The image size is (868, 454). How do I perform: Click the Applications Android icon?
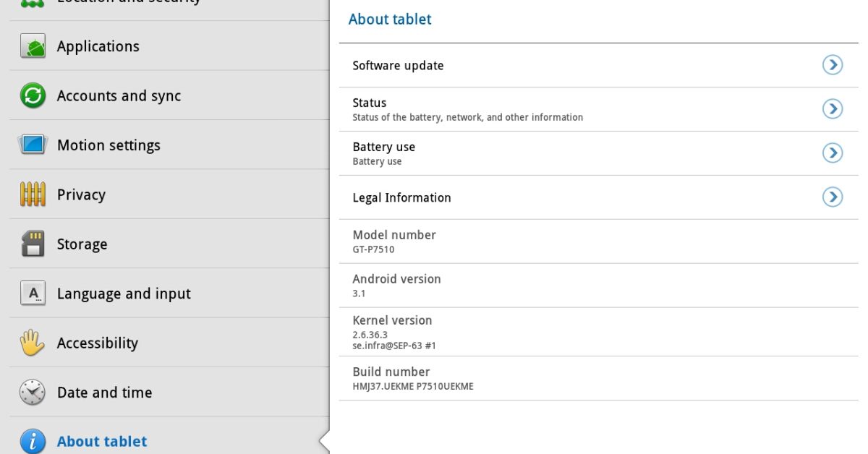pyautogui.click(x=33, y=46)
